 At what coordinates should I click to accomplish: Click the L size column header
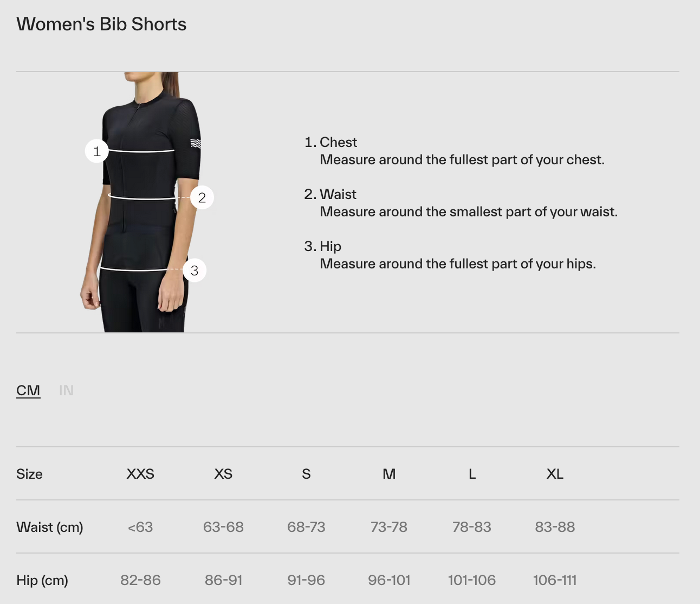click(x=472, y=474)
